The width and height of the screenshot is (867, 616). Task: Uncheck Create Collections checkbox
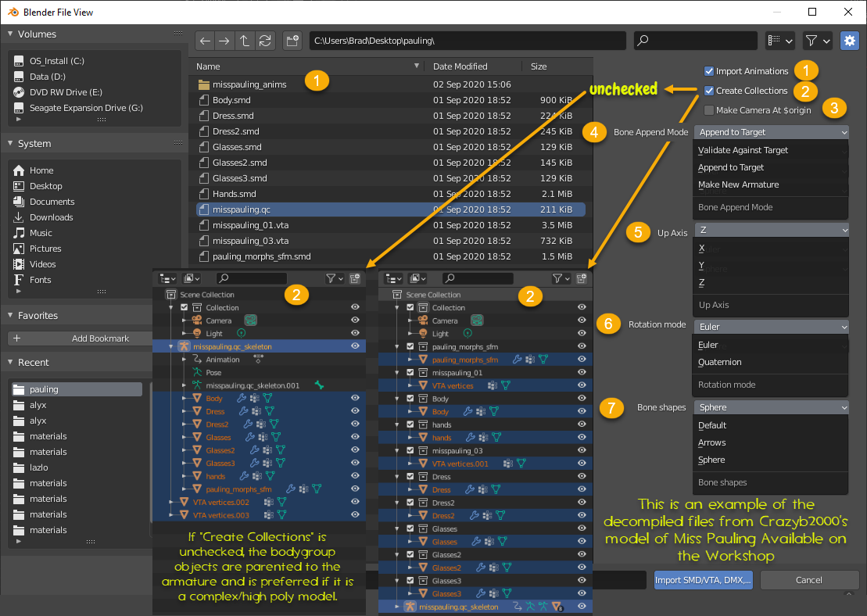709,91
